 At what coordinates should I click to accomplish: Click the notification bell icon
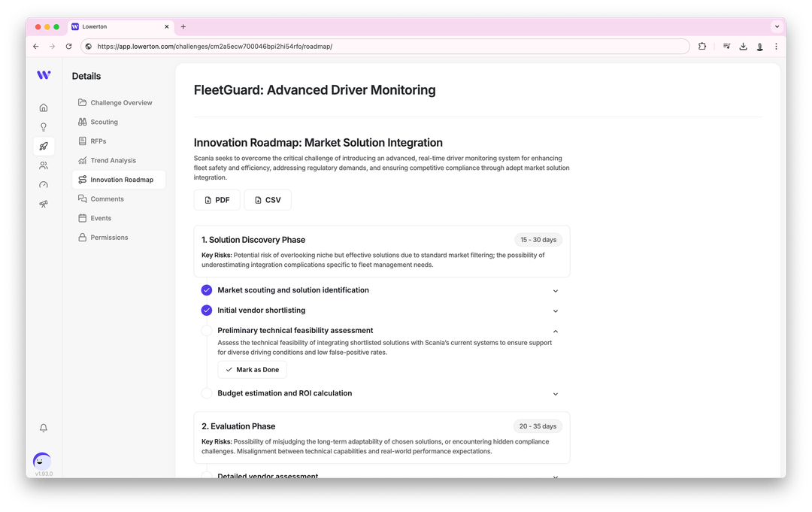[44, 428]
